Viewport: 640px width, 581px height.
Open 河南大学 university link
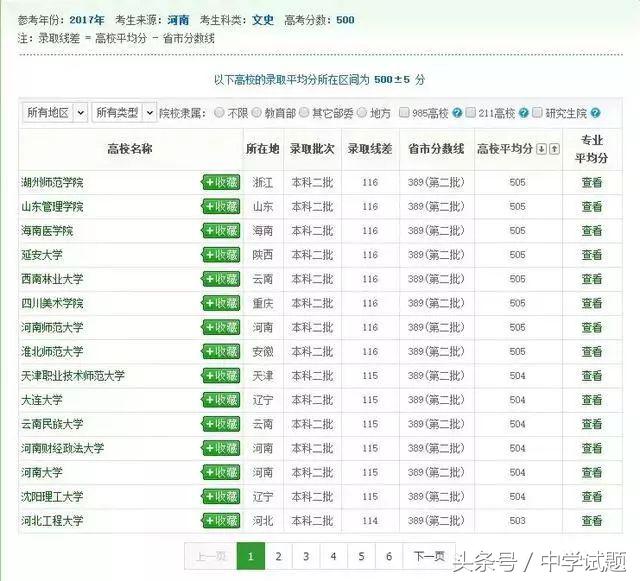click(x=42, y=472)
